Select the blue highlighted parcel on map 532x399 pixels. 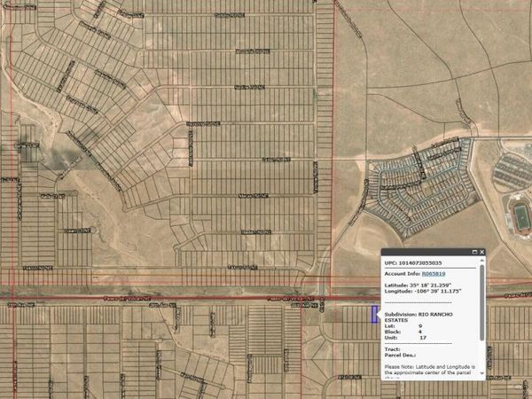(x=374, y=314)
